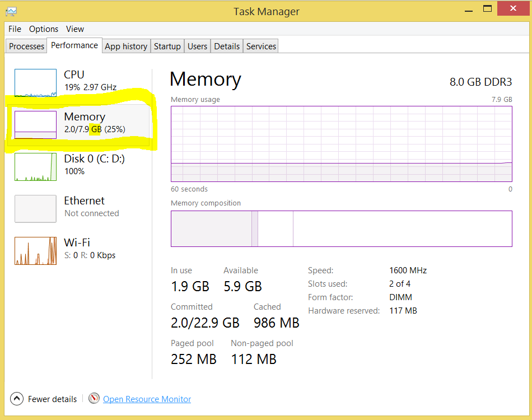Open Resource Monitor link
532x420 pixels.
(147, 399)
